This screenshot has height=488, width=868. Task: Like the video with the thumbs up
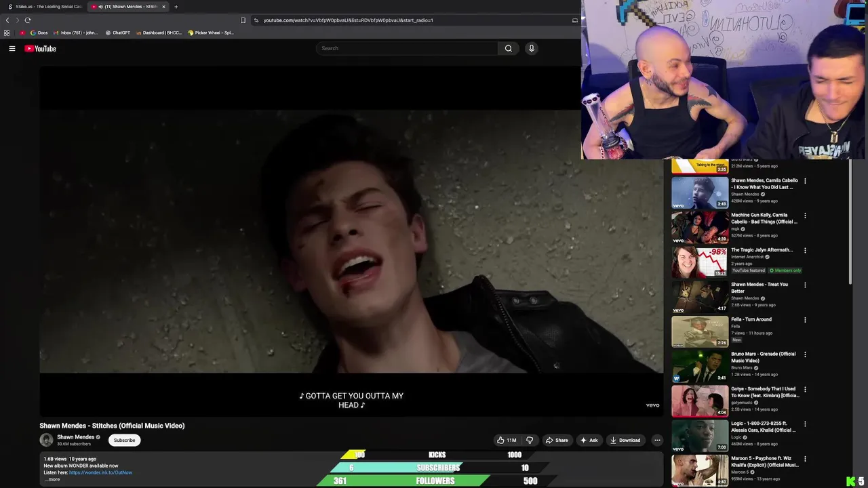coord(507,440)
